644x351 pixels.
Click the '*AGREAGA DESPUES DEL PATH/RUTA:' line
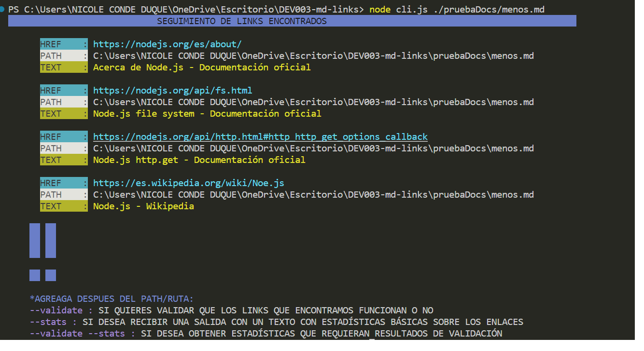tap(111, 299)
